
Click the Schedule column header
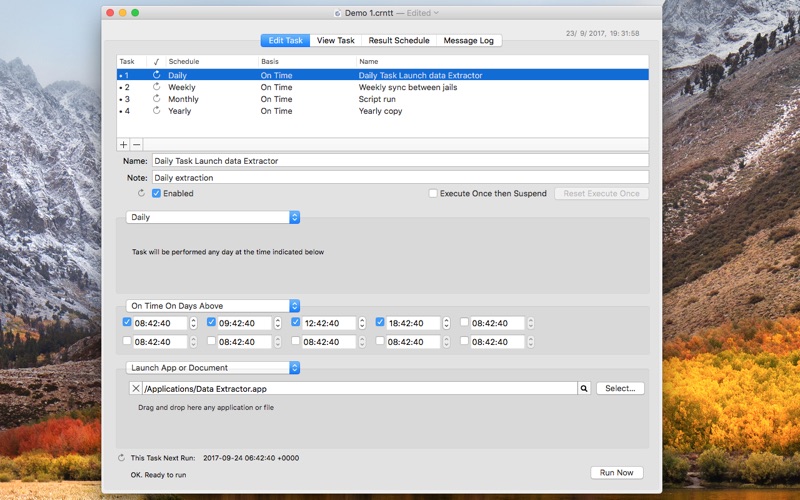tap(212, 61)
